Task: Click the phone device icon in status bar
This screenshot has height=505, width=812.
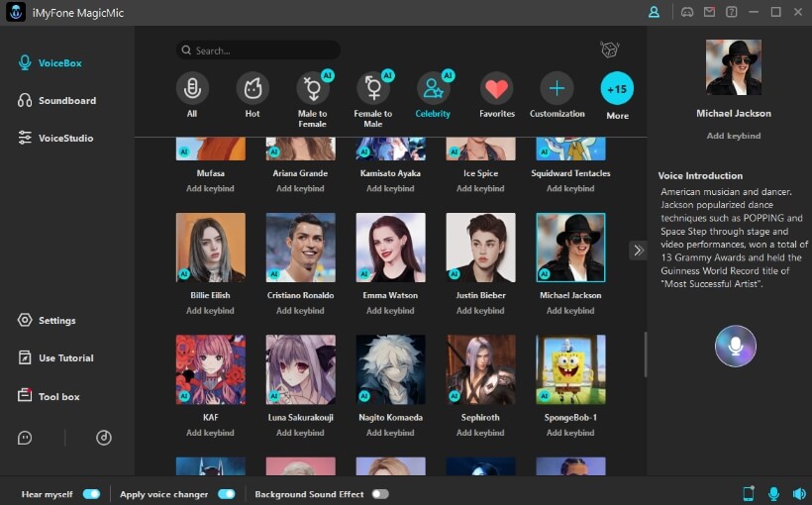Action: [x=749, y=493]
